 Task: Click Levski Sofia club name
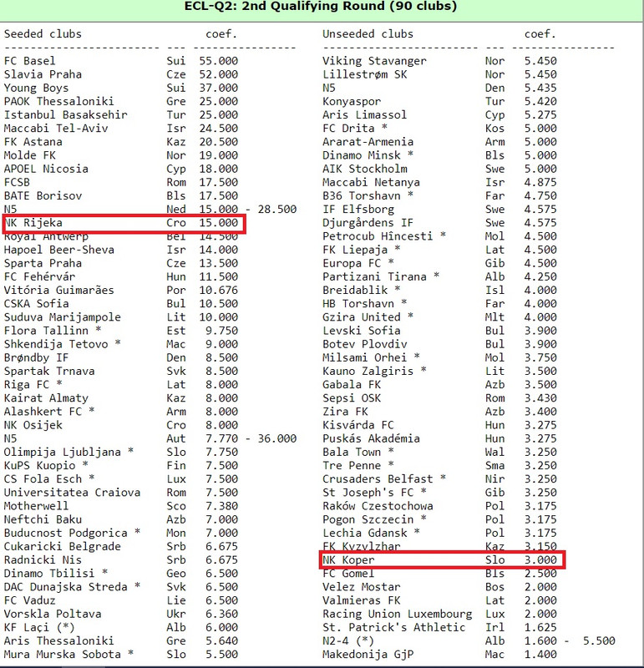pos(362,331)
